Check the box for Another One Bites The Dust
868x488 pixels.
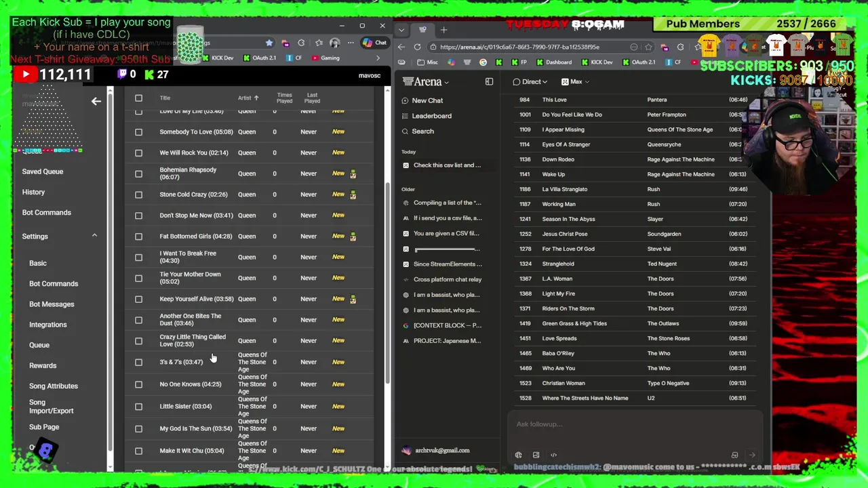pyautogui.click(x=138, y=320)
